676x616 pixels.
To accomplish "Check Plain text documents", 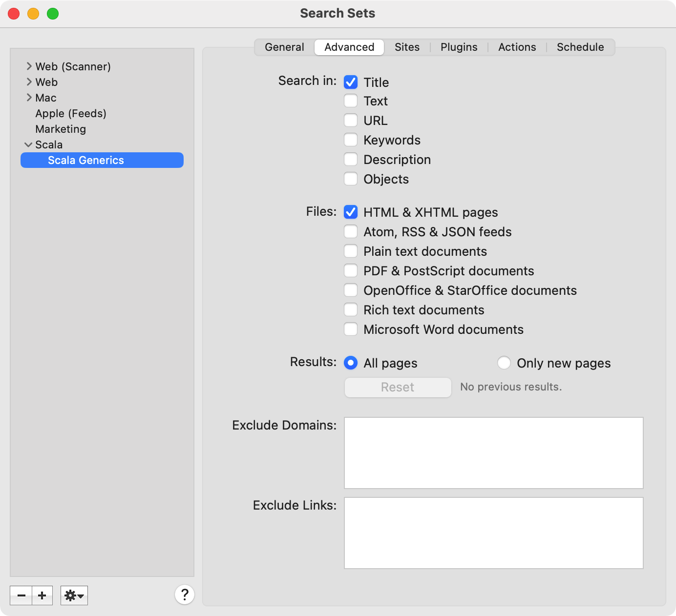I will pos(351,251).
